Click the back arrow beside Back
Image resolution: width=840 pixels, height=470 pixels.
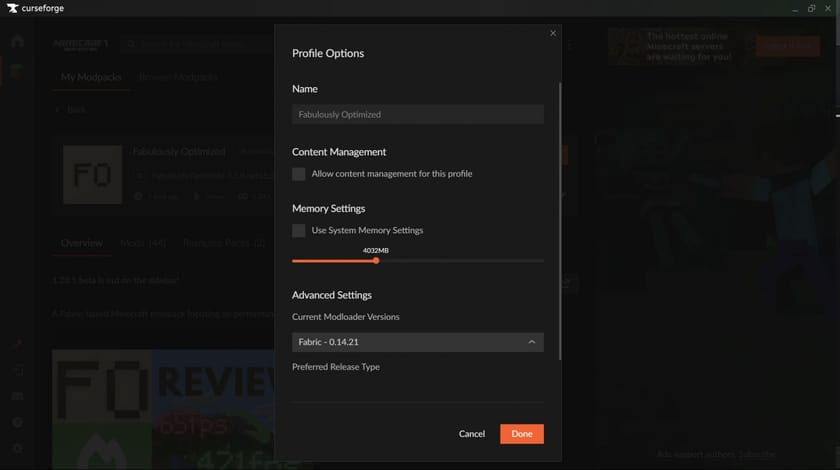pos(58,110)
